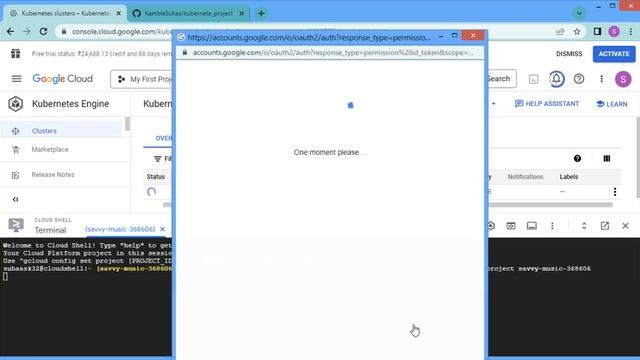640x360 pixels.
Task: Click the Cloud Shell terminal icon
Action: point(16,225)
